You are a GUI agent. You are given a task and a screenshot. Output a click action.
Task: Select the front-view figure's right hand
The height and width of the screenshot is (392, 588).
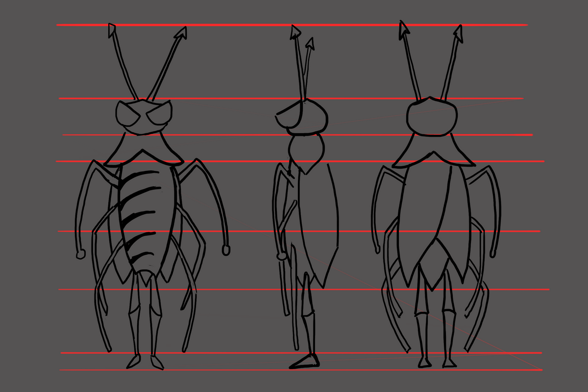point(226,250)
